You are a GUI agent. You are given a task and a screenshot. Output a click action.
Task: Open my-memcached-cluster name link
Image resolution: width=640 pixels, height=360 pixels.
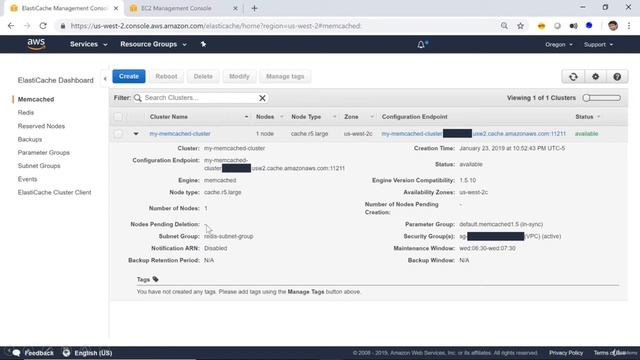tap(180, 134)
